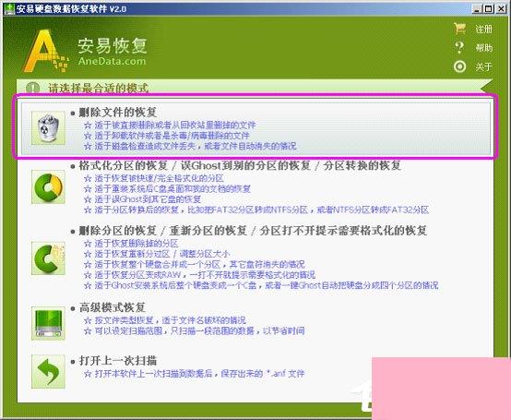The width and height of the screenshot is (511, 420).
Task: Click line about C drive desktop after reinstall
Action: 167,189
